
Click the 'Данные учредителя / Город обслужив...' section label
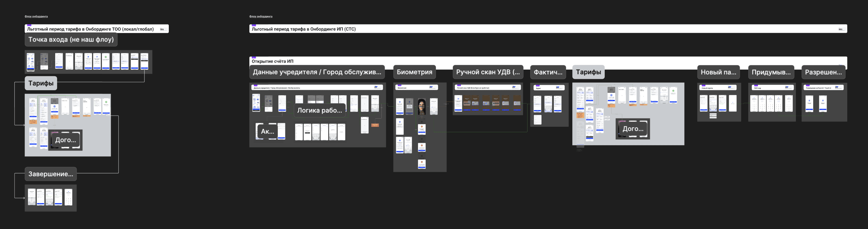point(317,72)
